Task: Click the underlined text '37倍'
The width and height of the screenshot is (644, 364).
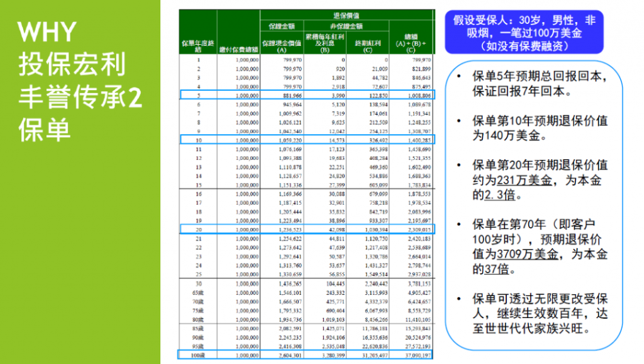Action: click(x=497, y=269)
